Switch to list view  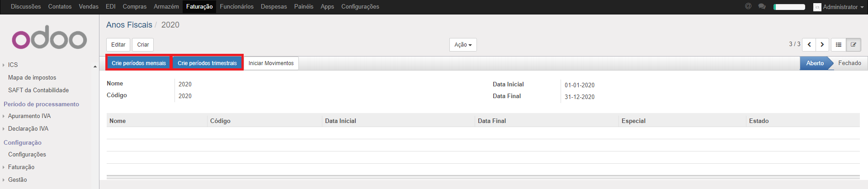pos(839,45)
